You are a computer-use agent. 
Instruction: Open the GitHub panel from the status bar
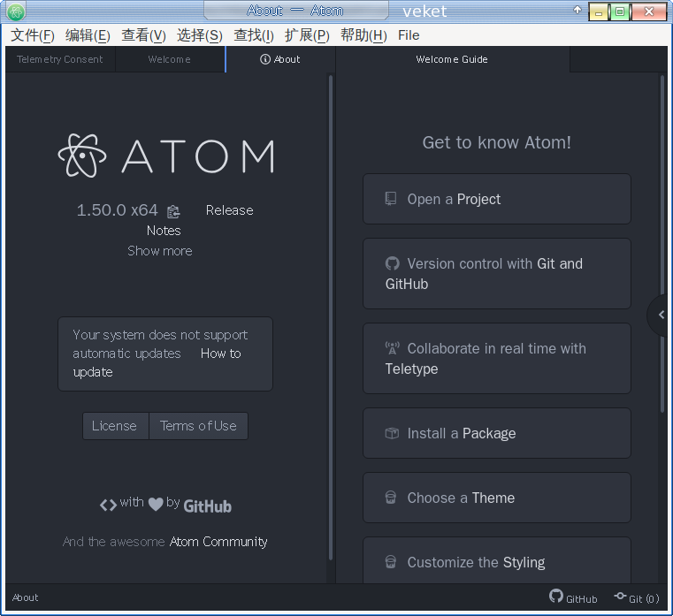tap(573, 597)
